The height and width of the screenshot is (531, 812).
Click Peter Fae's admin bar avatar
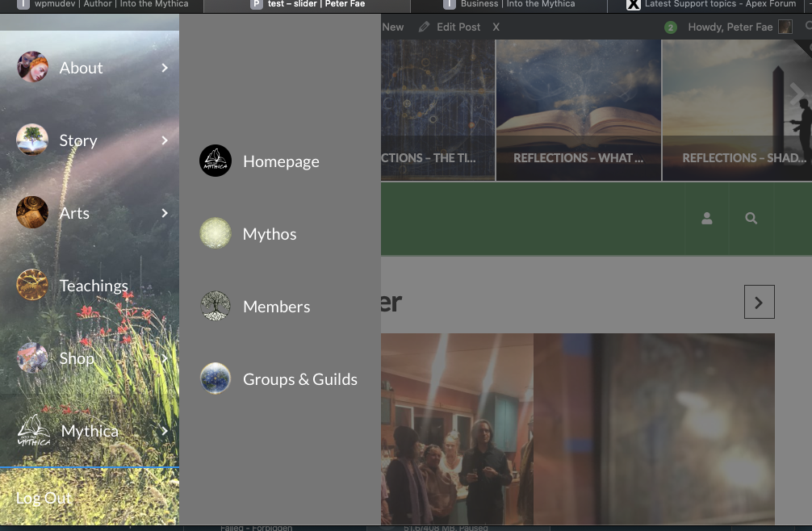point(785,27)
